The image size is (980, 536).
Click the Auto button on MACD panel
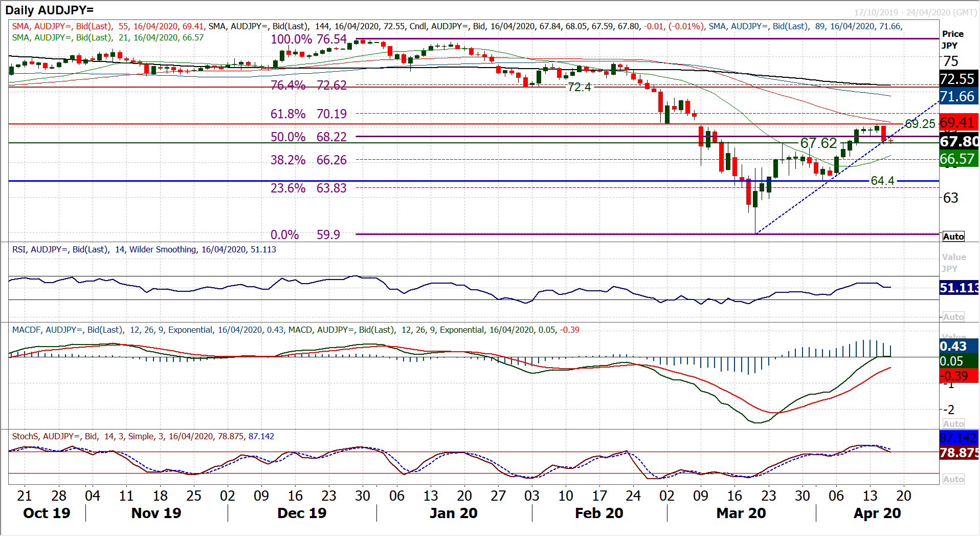click(953, 424)
